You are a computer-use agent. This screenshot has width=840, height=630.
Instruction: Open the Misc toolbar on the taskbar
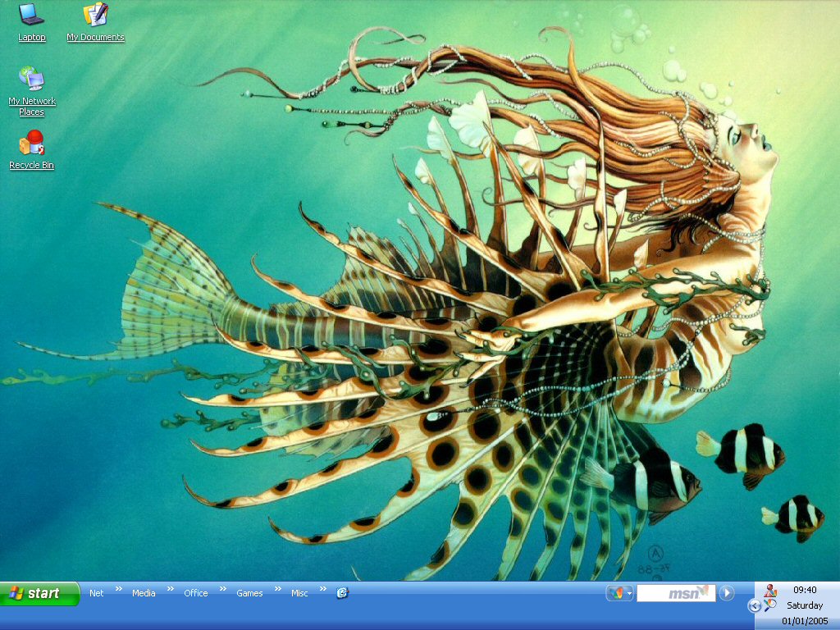299,593
